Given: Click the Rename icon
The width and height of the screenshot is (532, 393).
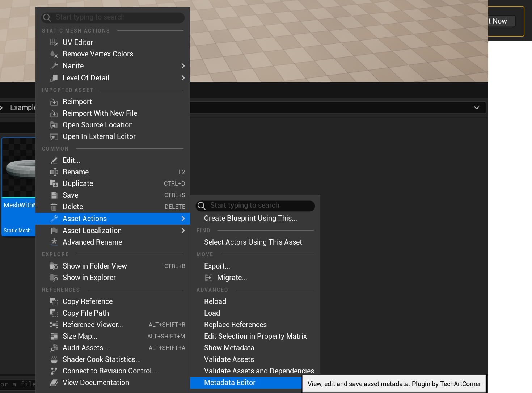Looking at the screenshot, I should coord(54,172).
